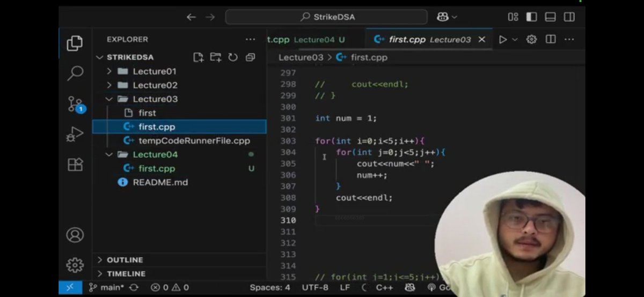Open the Copilot dropdown chevron
The image size is (644, 297).
point(455,17)
